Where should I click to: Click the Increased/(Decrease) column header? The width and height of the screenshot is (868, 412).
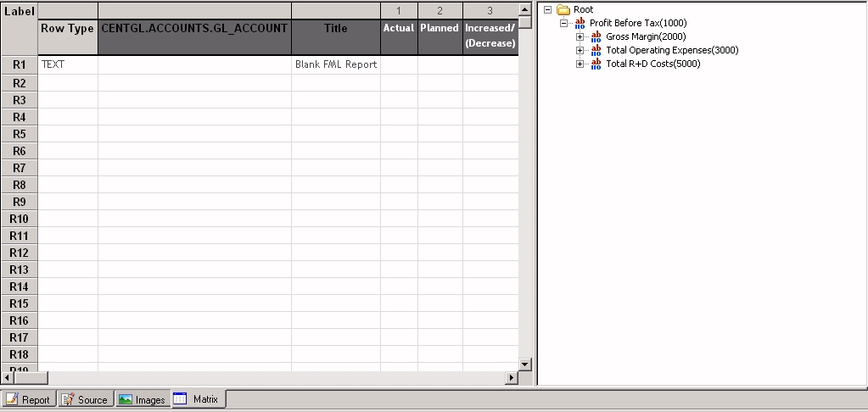[x=490, y=37]
